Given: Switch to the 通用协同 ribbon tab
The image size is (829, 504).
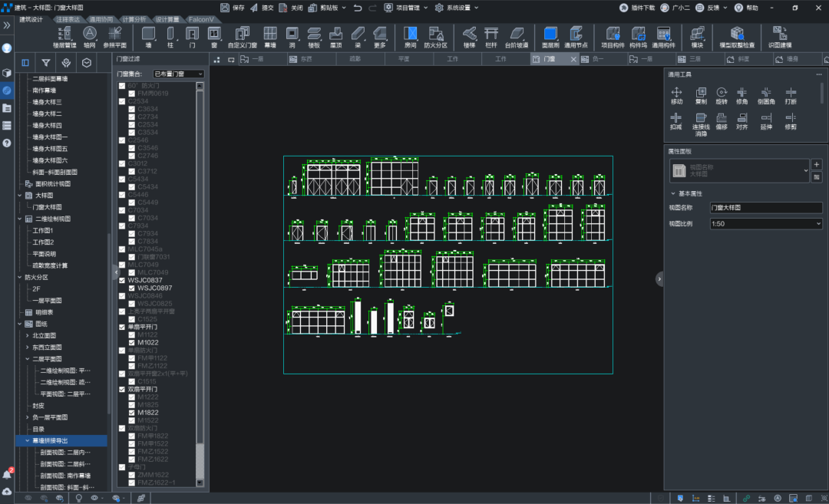Looking at the screenshot, I should click(x=101, y=19).
